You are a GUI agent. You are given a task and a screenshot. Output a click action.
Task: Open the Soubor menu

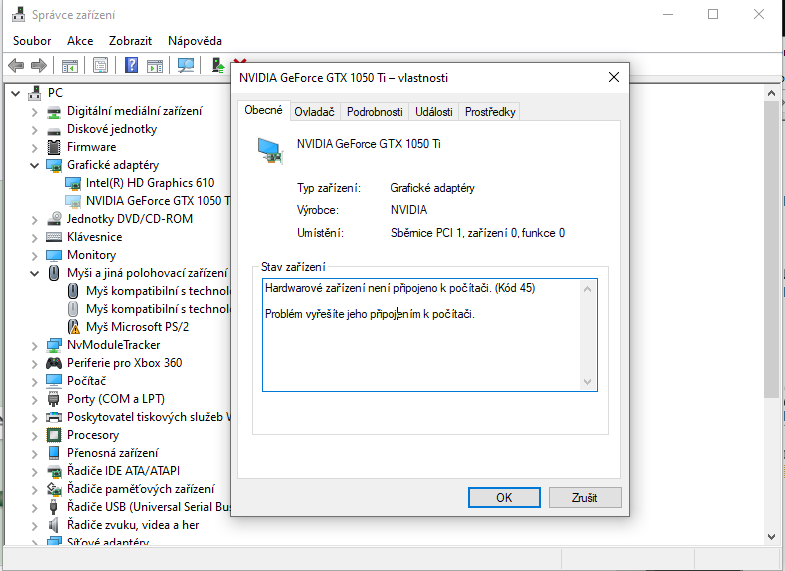coord(32,41)
